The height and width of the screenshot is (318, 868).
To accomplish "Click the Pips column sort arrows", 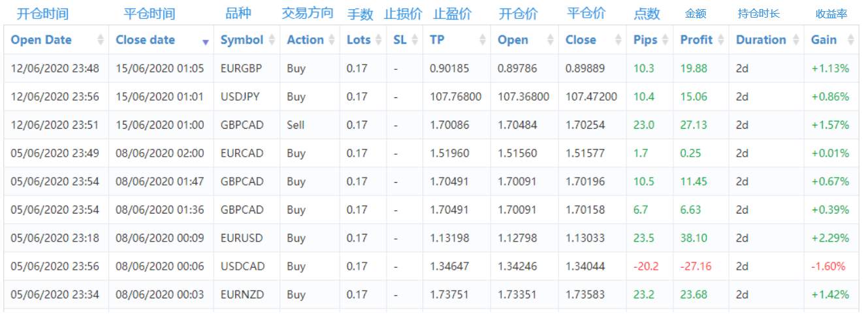I will pos(665,40).
